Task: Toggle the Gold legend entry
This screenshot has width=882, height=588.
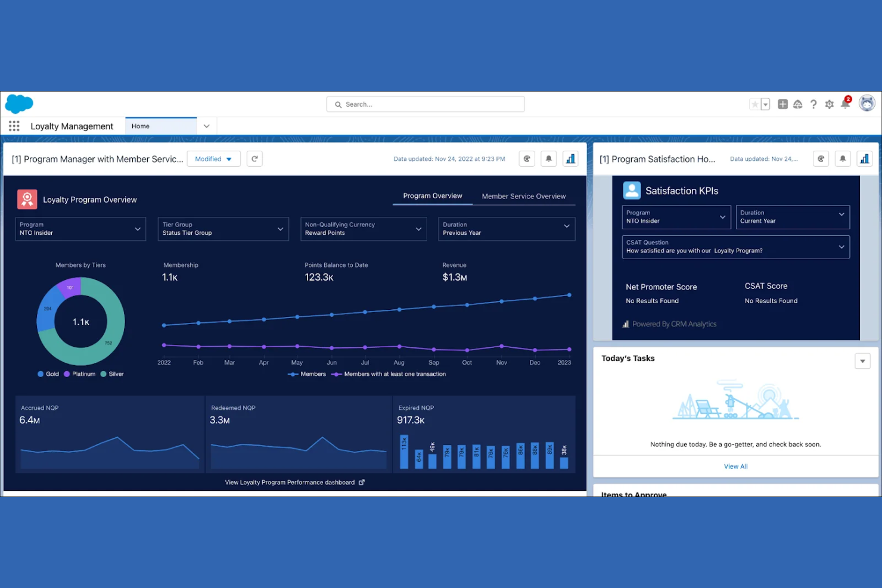Action: coord(48,374)
